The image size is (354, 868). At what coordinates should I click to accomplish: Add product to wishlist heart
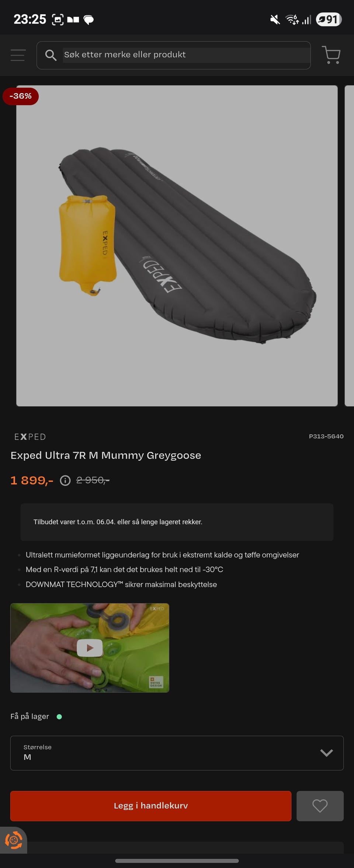(x=320, y=806)
